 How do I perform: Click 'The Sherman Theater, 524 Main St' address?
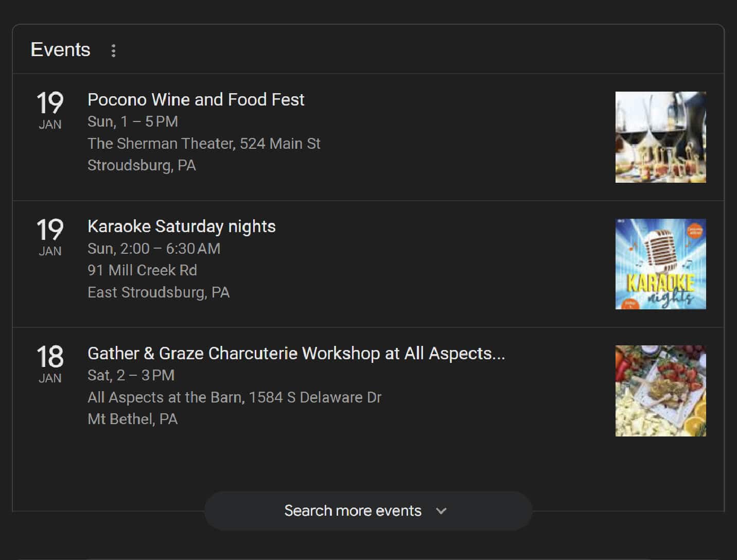point(204,144)
